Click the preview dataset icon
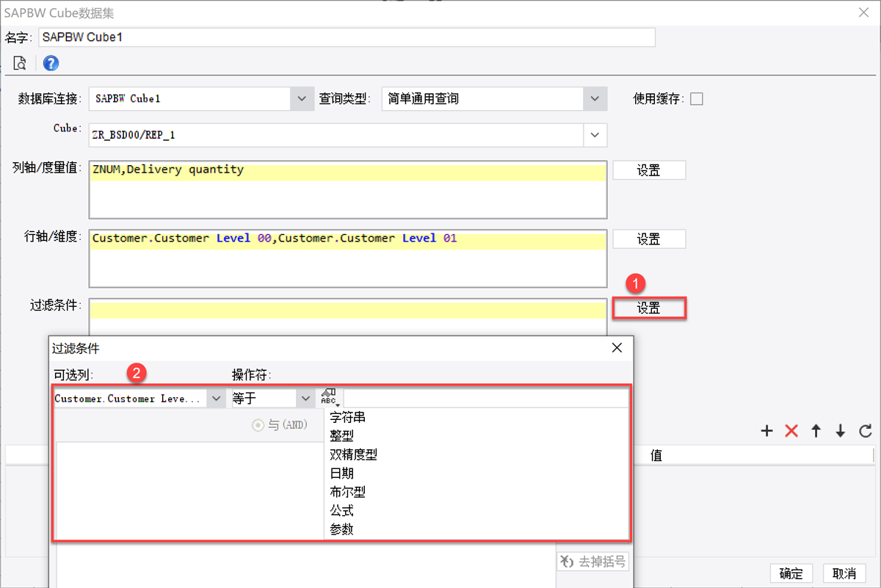Viewport: 881px width, 588px height. (20, 63)
